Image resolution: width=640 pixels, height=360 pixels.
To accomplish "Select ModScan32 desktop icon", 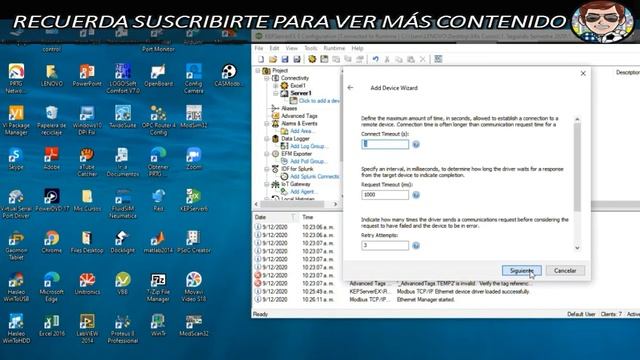I will pos(193,325).
